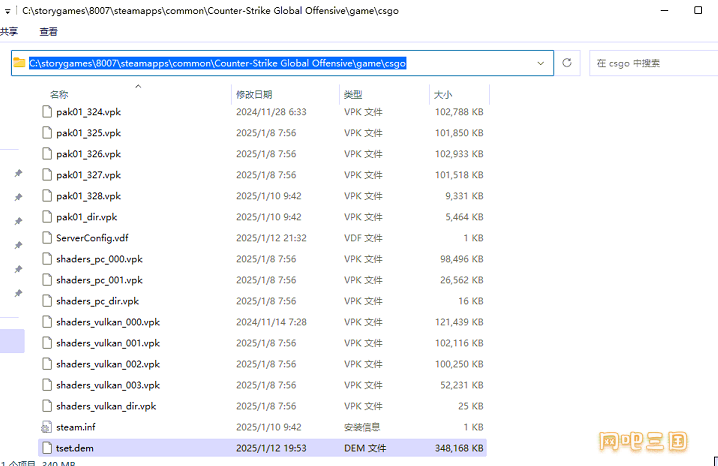Select file icon of shaders_vulkan_dir.vpk
The height and width of the screenshot is (466, 718).
point(47,406)
